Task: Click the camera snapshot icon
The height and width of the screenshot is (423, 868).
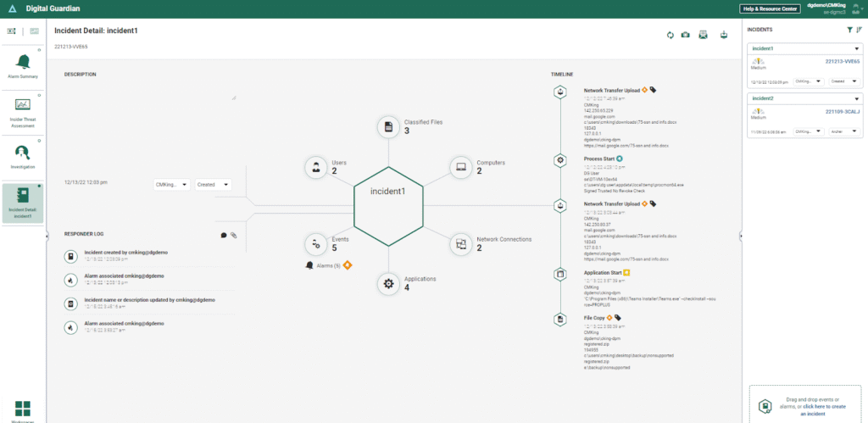Action: pos(685,35)
